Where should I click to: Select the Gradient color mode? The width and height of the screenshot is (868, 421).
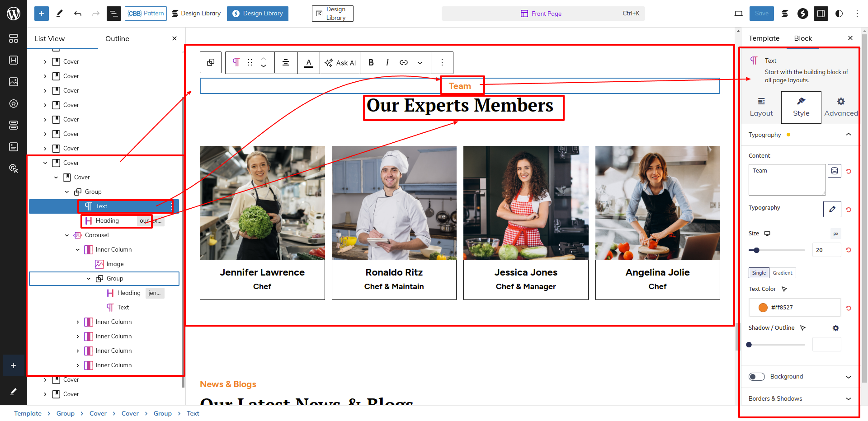coord(782,273)
